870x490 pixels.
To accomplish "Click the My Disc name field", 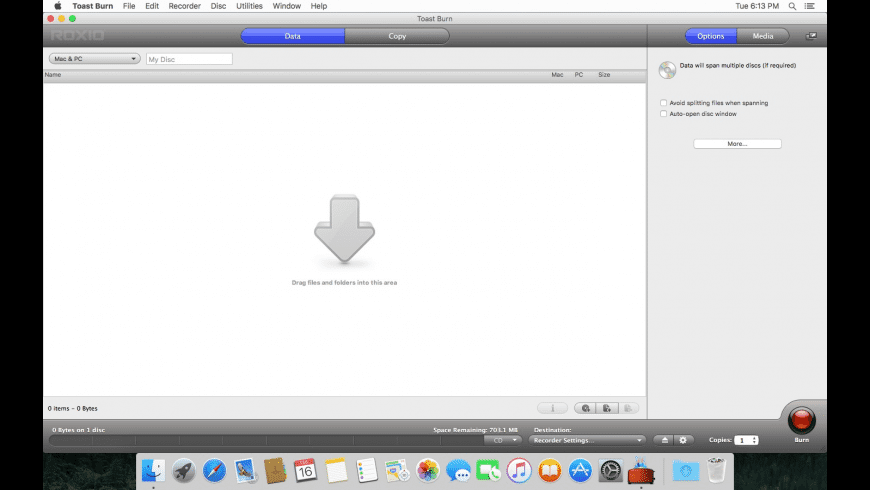I will tap(189, 59).
